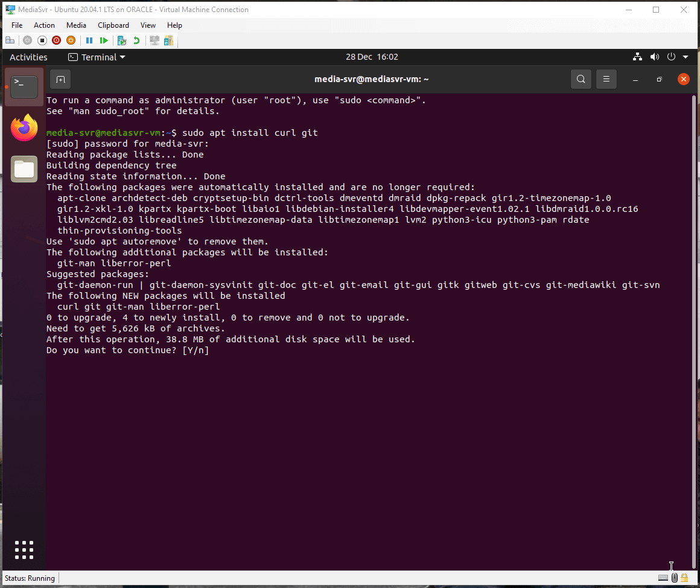Click the terminal title 'media-svr@mediasvr-vm: ~'
The height and width of the screenshot is (588, 700).
[x=372, y=79]
